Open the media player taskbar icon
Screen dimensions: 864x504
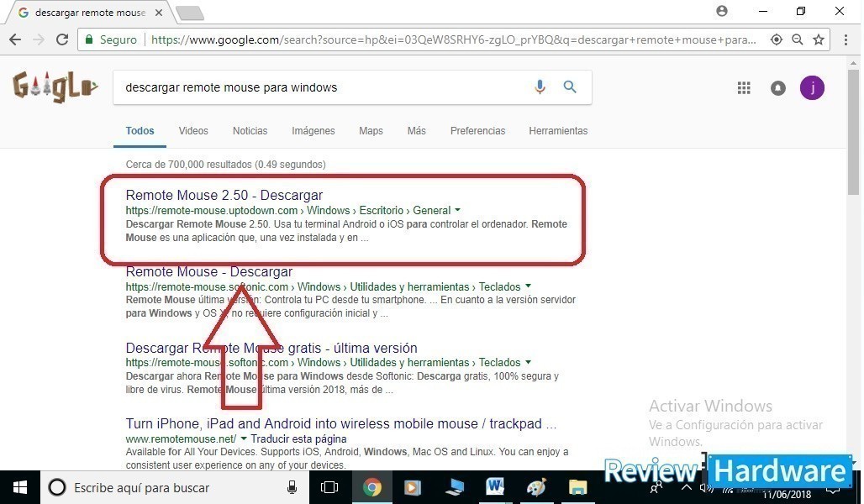(x=412, y=487)
